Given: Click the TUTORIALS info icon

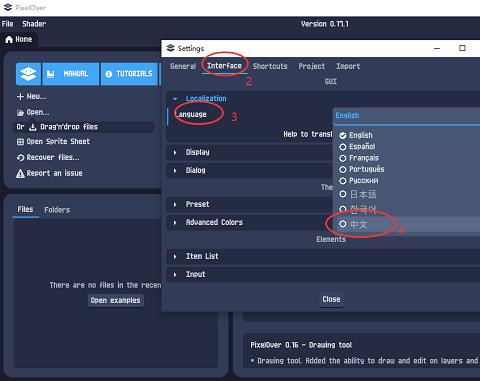Looking at the screenshot, I should pyautogui.click(x=109, y=74).
